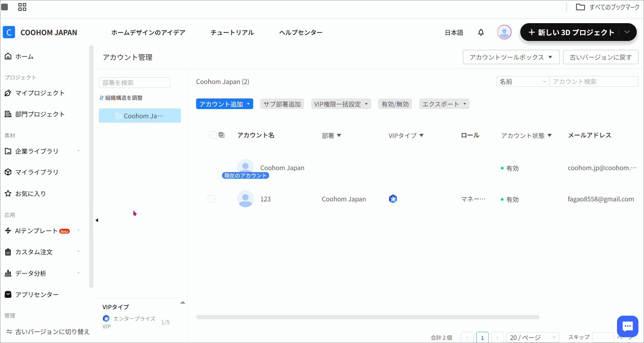The height and width of the screenshot is (343, 644).
Task: Click the switch-arrows icon beside 古いバージョンに切り替え
Action: point(9,332)
